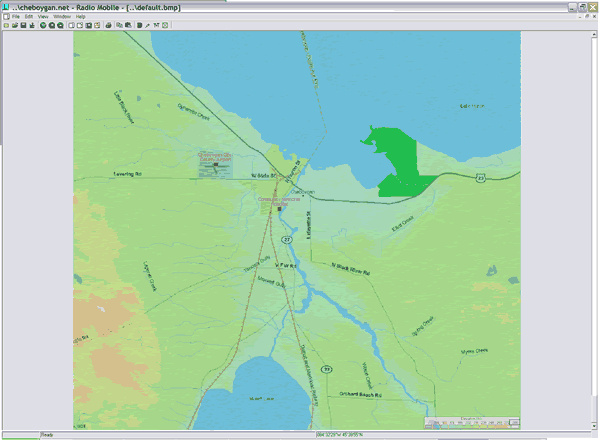Click the pen-shaped tool icon in toolbar
This screenshot has width=600, height=440.
[148, 25]
